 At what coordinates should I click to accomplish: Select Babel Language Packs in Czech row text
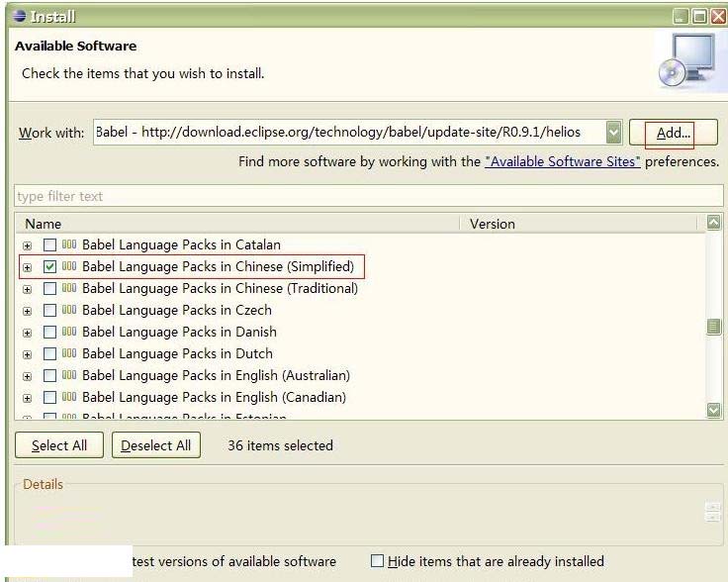click(177, 310)
